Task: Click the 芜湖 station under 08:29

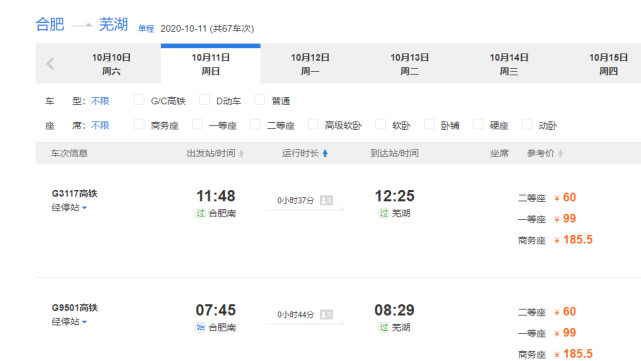Action: [401, 327]
